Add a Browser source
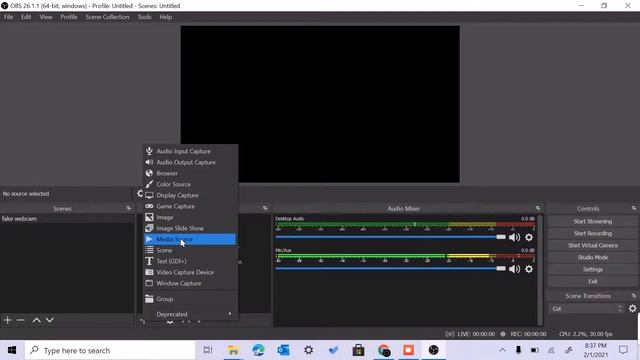This screenshot has width=640, height=360. click(190, 173)
